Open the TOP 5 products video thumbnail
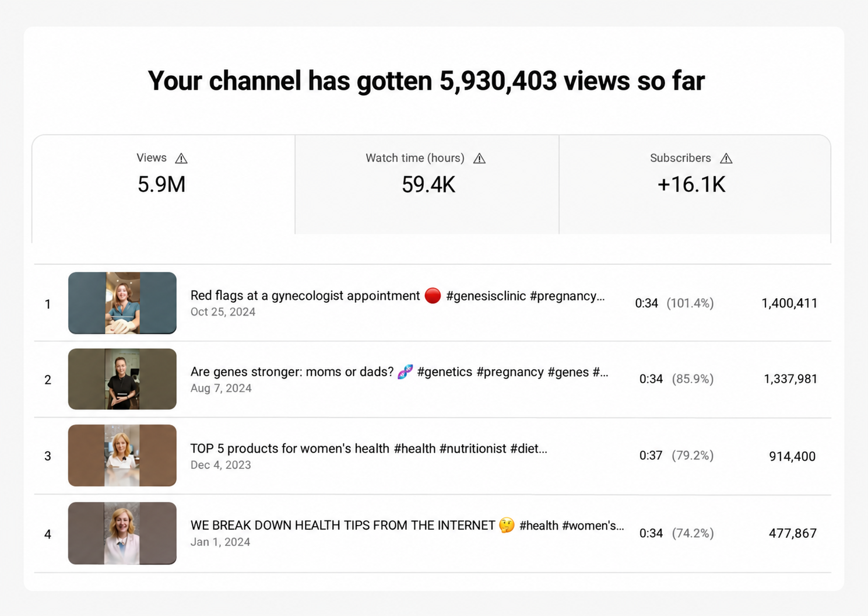Viewport: 868px width, 616px height. (x=122, y=456)
